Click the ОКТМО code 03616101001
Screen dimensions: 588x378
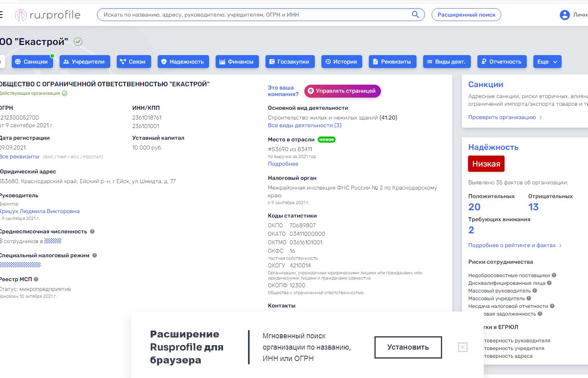click(306, 242)
